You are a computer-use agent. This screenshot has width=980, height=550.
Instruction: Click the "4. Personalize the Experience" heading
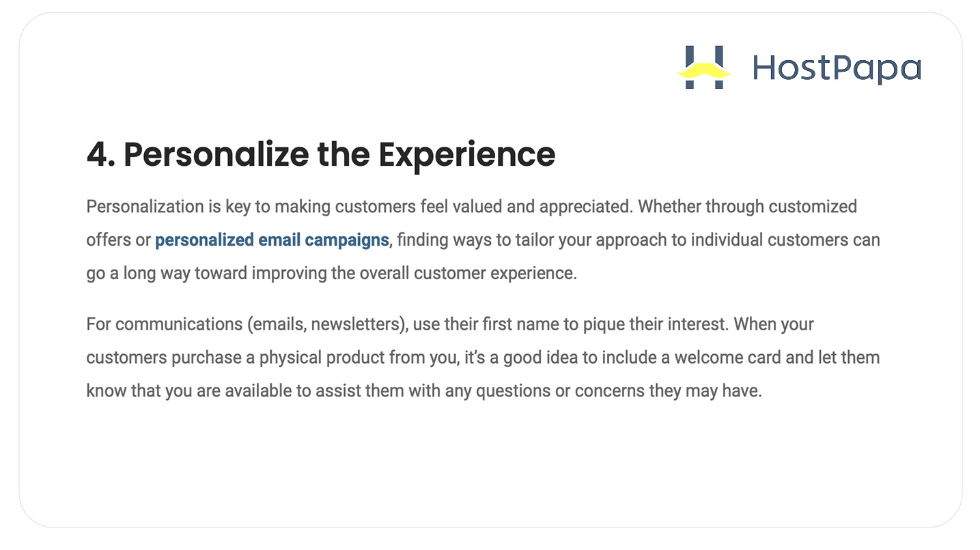click(x=320, y=154)
